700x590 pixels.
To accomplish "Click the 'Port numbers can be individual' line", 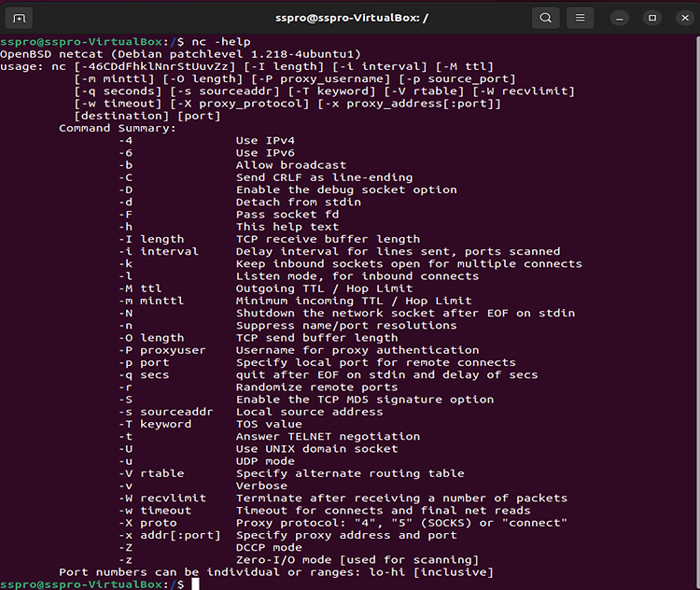I will 276,572.
